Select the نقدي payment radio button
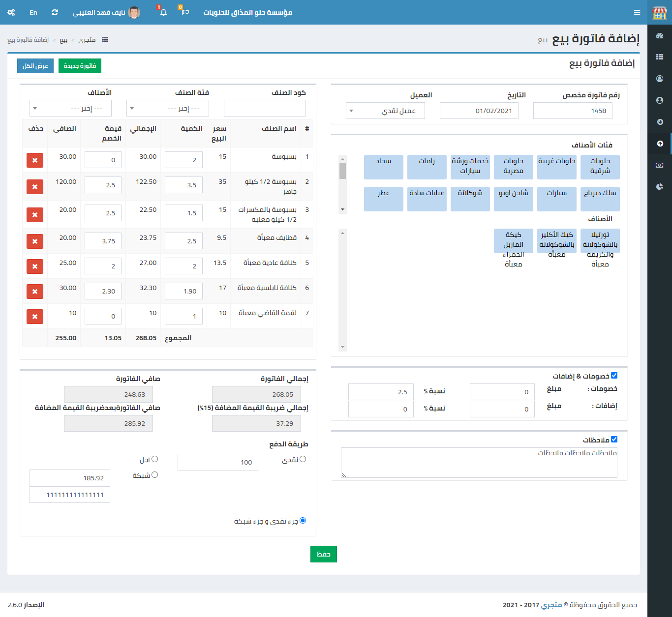 (303, 459)
